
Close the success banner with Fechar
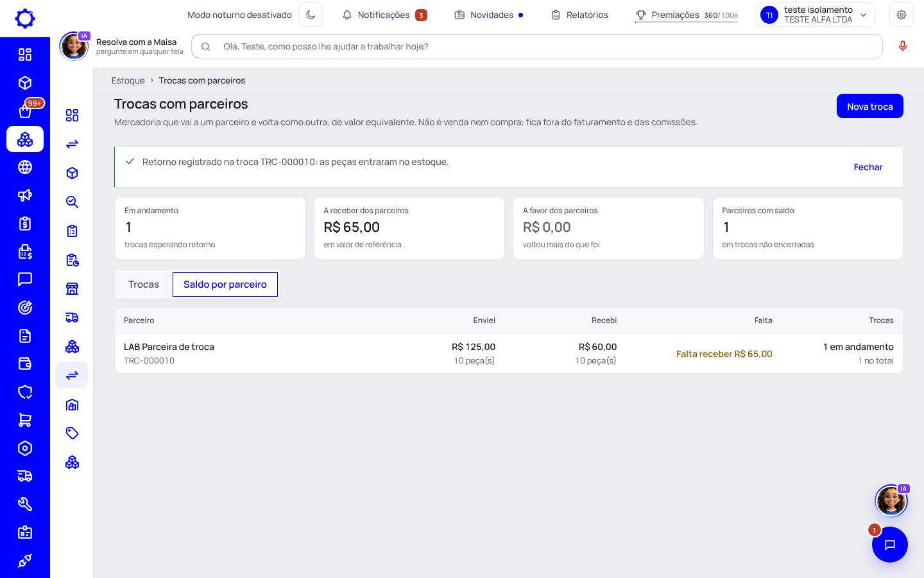[868, 167]
